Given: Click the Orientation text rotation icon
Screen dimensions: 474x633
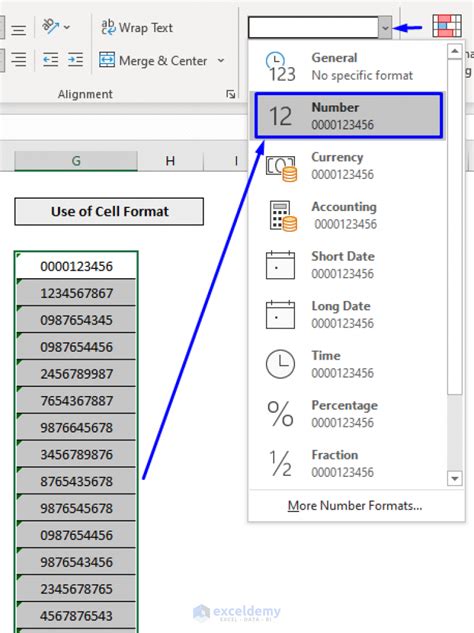Looking at the screenshot, I should click(x=51, y=27).
